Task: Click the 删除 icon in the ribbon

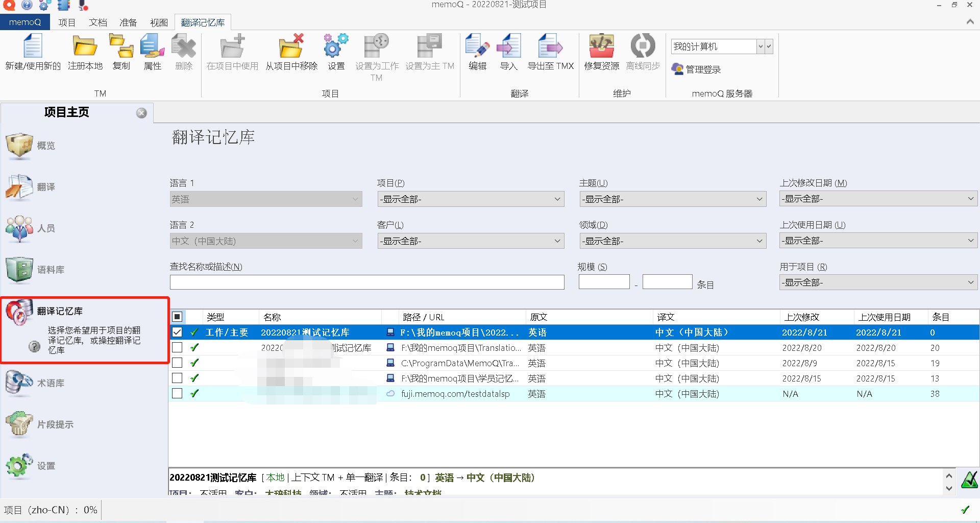Action: 184,46
